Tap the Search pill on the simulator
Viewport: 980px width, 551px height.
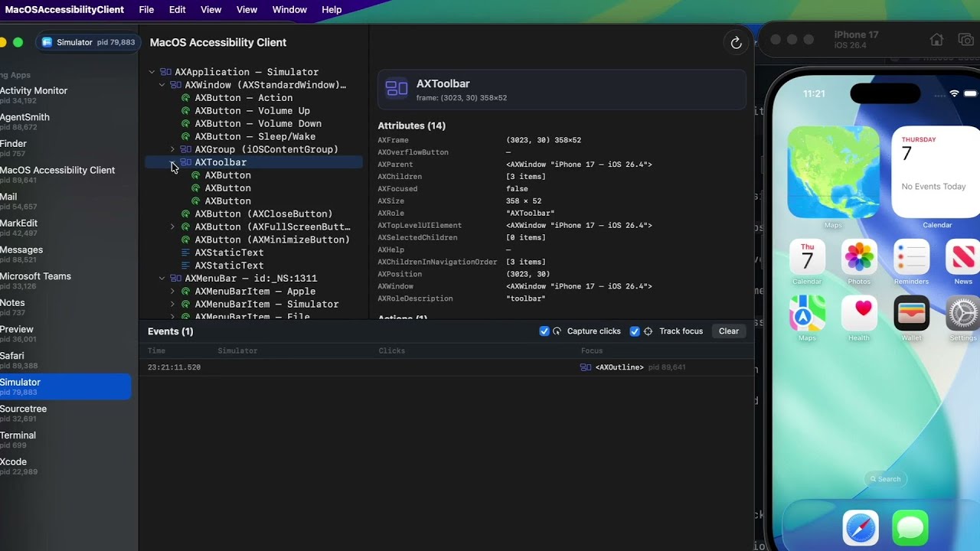click(884, 479)
